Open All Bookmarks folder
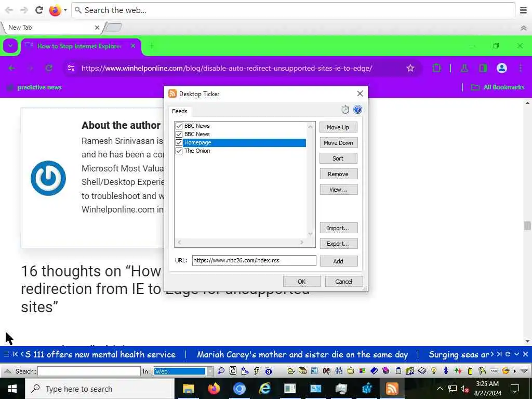Image resolution: width=532 pixels, height=399 pixels. tap(498, 87)
